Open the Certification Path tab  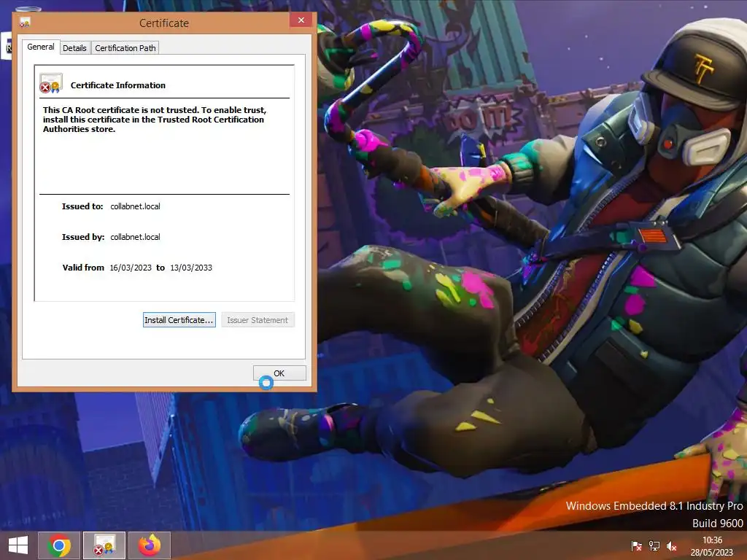(x=125, y=48)
